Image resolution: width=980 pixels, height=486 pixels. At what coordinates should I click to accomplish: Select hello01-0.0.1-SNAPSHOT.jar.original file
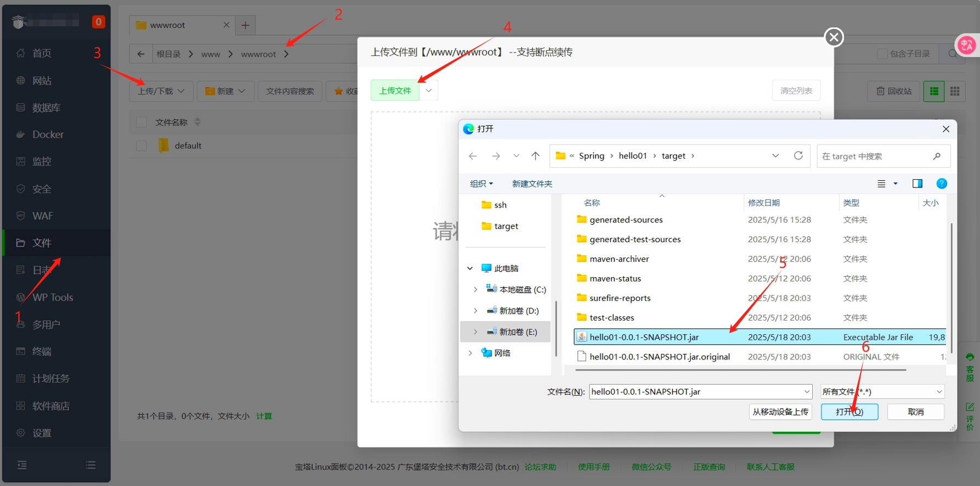click(x=760, y=357)
